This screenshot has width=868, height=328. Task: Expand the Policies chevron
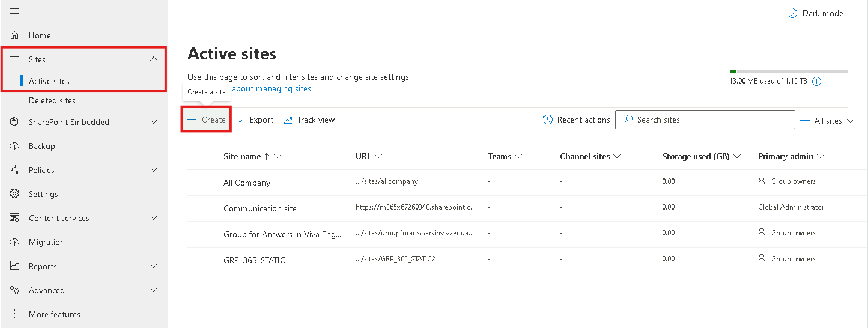(x=154, y=170)
